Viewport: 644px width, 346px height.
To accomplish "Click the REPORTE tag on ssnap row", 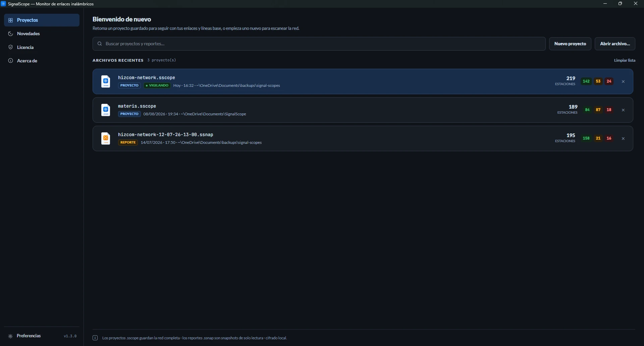I will tap(128, 142).
